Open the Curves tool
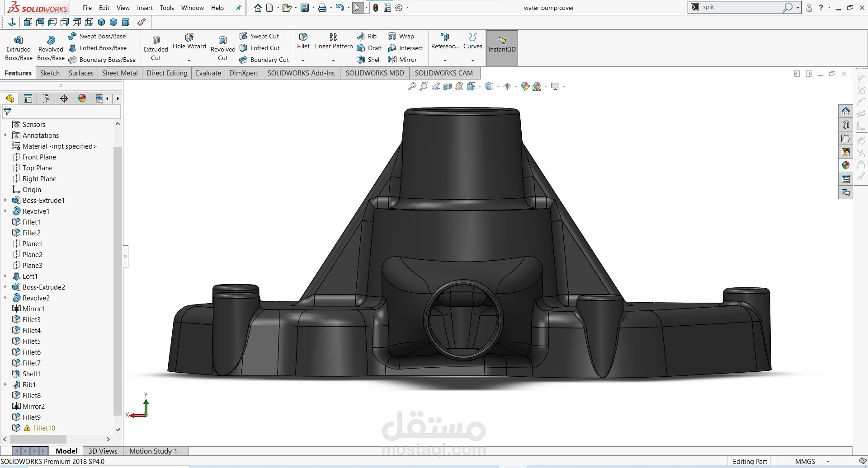The width and height of the screenshot is (868, 468). [x=473, y=41]
